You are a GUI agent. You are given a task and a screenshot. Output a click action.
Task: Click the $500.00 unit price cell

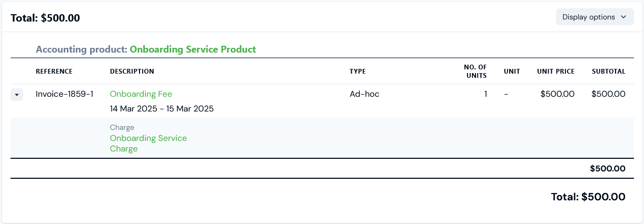click(557, 94)
